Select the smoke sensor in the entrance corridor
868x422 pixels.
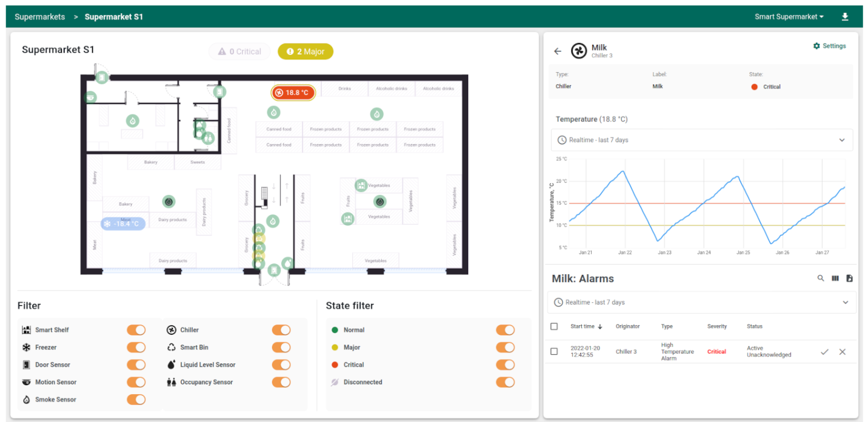(273, 222)
